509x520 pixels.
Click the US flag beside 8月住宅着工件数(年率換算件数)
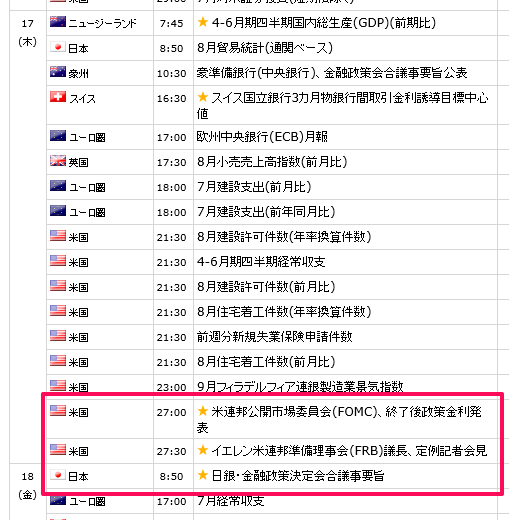[58, 311]
